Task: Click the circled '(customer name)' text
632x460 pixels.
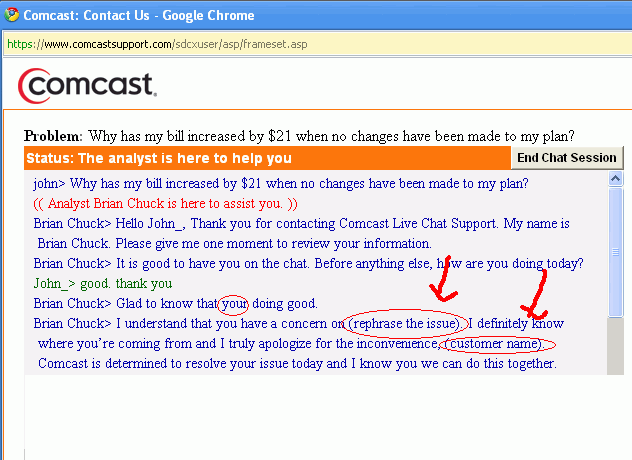Action: [496, 343]
